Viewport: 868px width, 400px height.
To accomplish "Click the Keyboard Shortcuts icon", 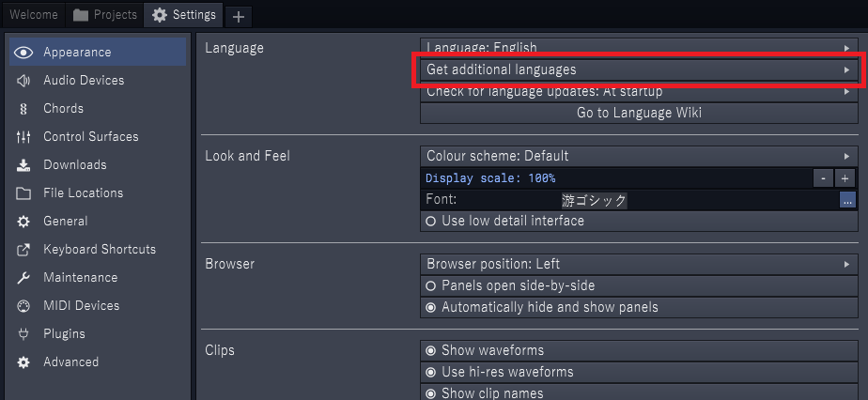I will 23,250.
